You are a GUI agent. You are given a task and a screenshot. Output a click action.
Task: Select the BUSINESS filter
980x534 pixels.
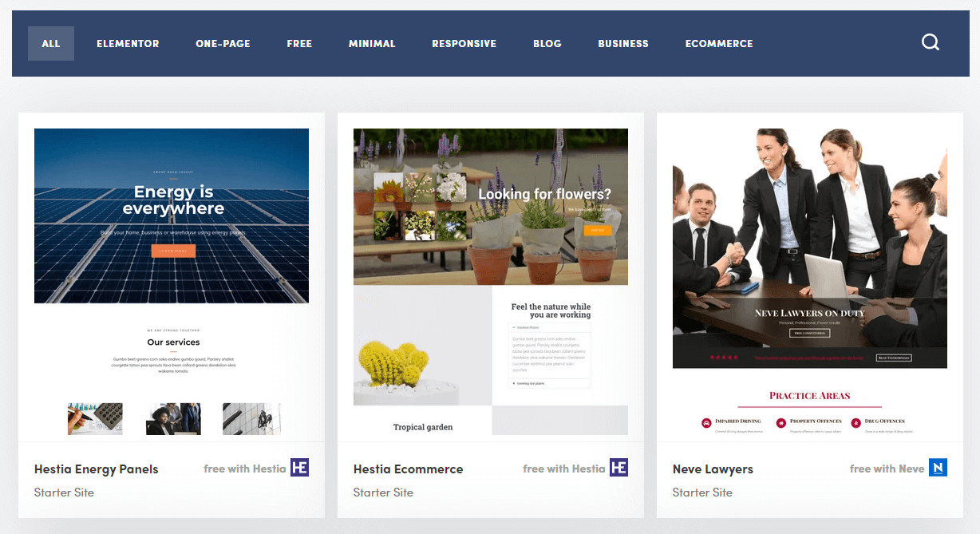click(x=623, y=43)
